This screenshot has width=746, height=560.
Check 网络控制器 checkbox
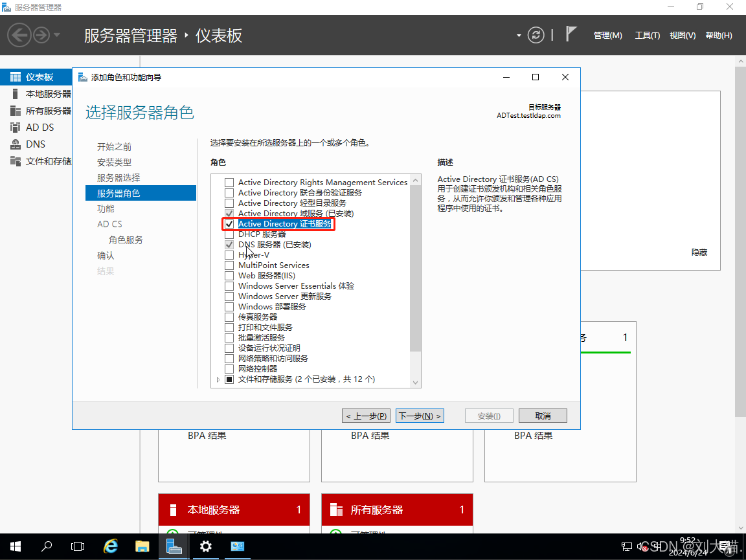[x=229, y=369]
